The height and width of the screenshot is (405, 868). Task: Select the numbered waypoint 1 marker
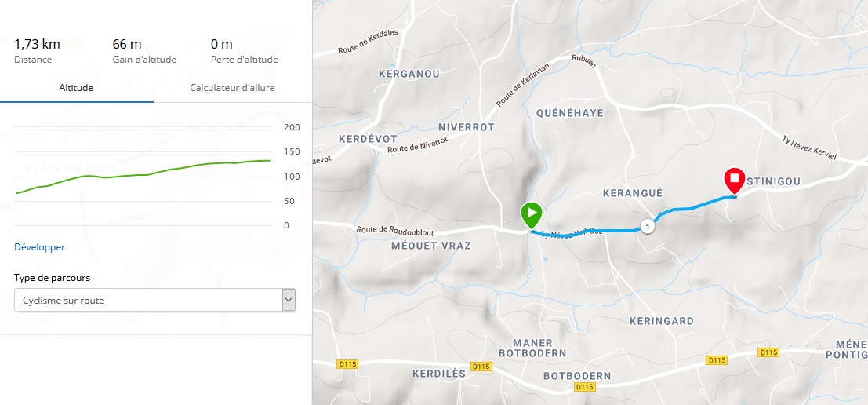[647, 227]
